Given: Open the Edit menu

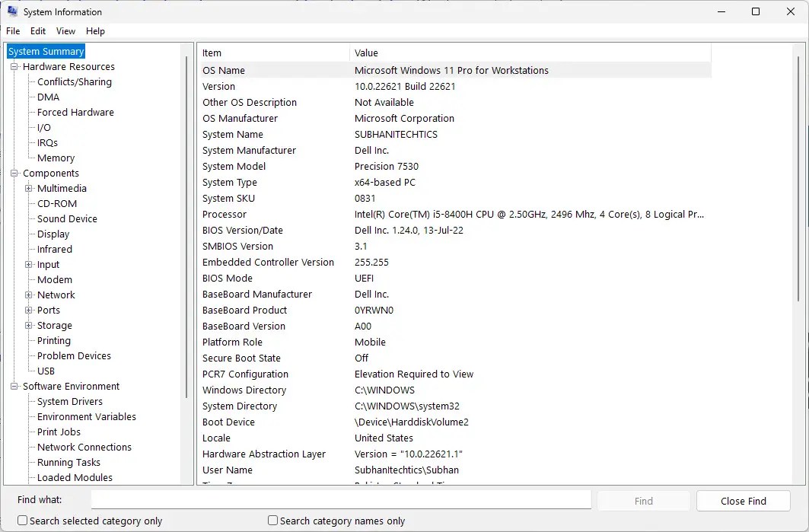Looking at the screenshot, I should tap(37, 31).
